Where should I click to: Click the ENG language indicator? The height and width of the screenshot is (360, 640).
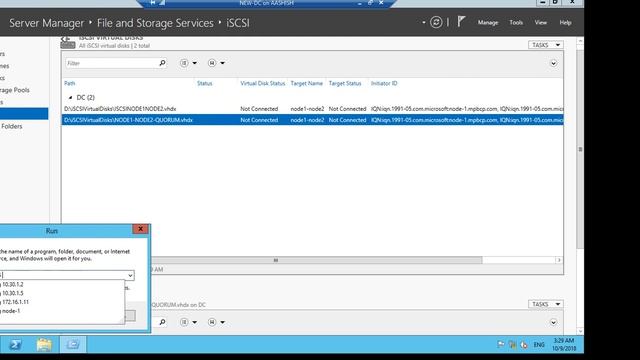coord(539,345)
